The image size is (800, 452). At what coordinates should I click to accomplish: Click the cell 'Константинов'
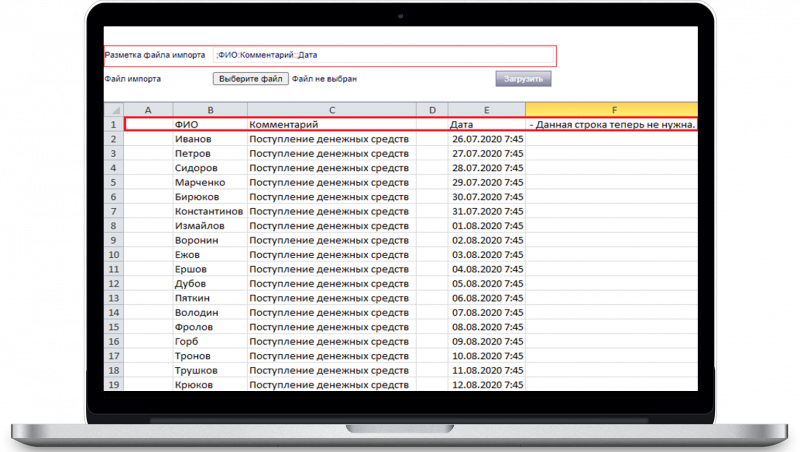tap(210, 211)
